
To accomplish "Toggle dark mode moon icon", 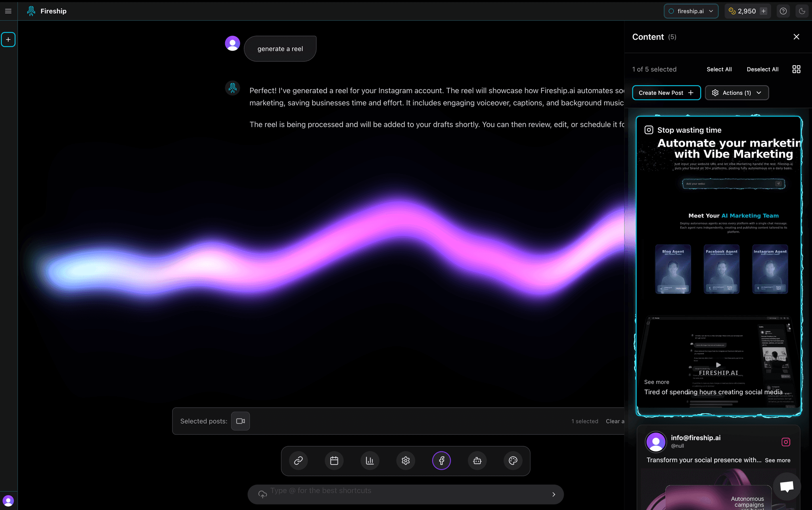I will point(802,11).
